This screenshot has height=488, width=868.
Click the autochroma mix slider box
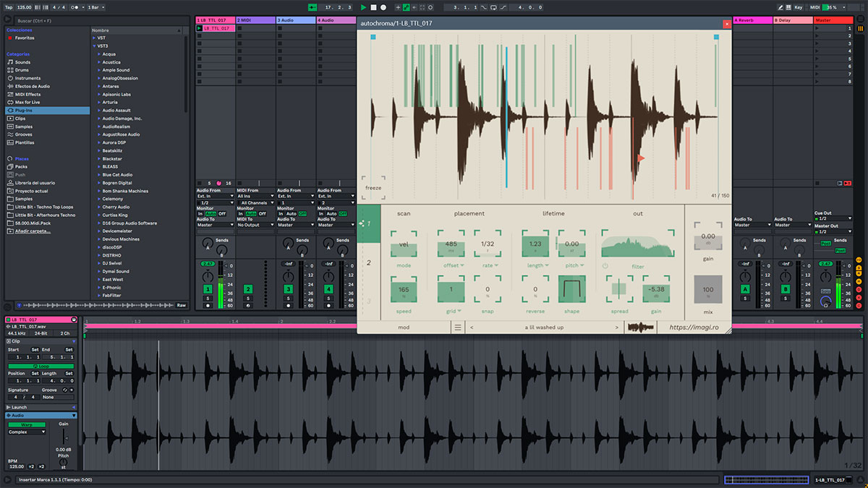pos(708,288)
